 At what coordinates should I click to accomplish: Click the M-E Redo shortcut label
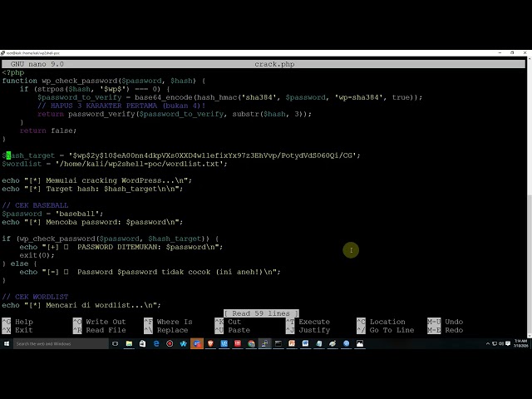tap(446, 330)
